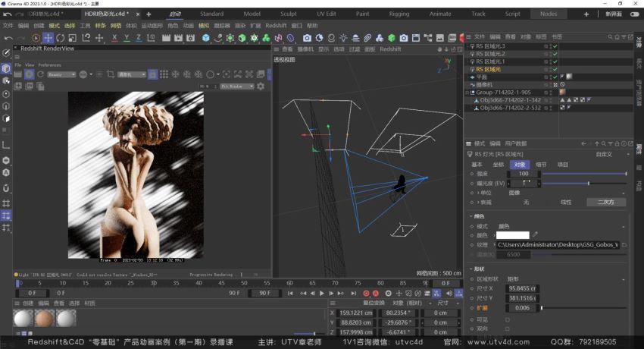Click the crop region icon in RenderView
644x349 pixels.
click(x=111, y=74)
